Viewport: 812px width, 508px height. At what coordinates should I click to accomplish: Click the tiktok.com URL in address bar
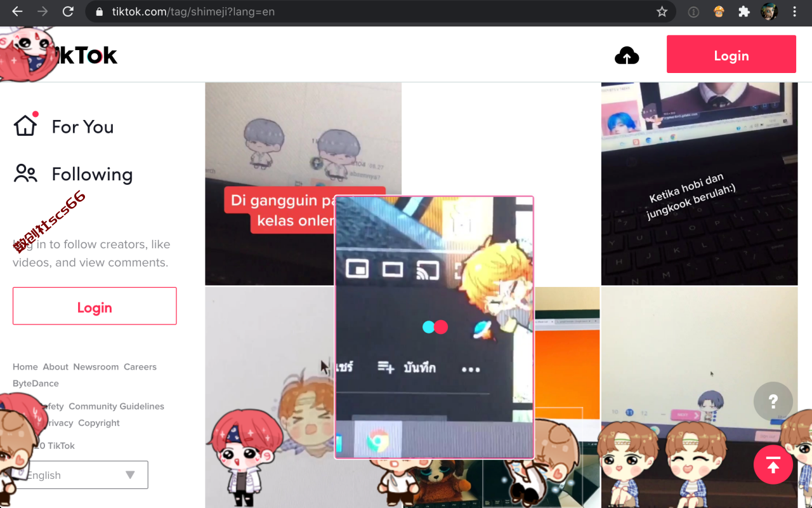click(x=193, y=11)
